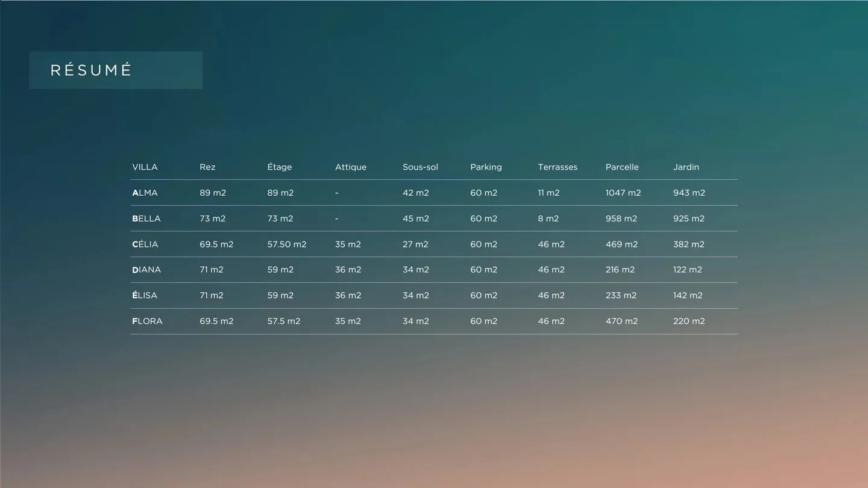Select ÉLISA parking value 60 m2
Screen dimensions: 868x488
click(484, 295)
